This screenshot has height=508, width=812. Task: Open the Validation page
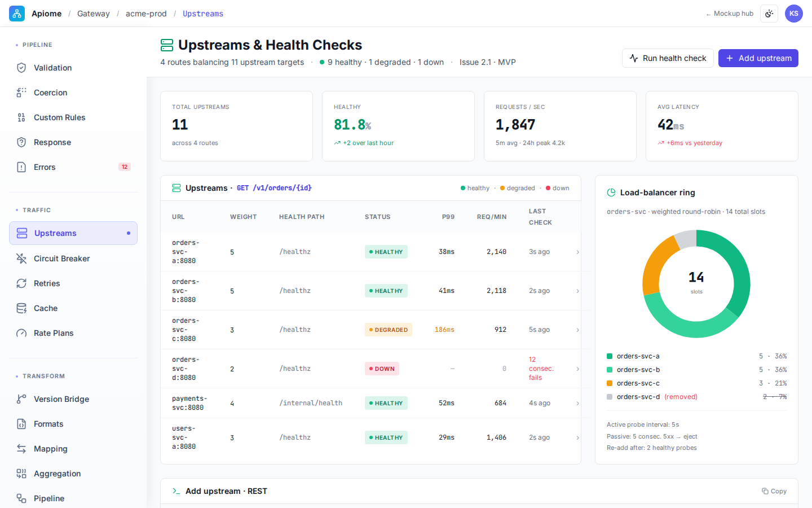[x=73, y=68]
